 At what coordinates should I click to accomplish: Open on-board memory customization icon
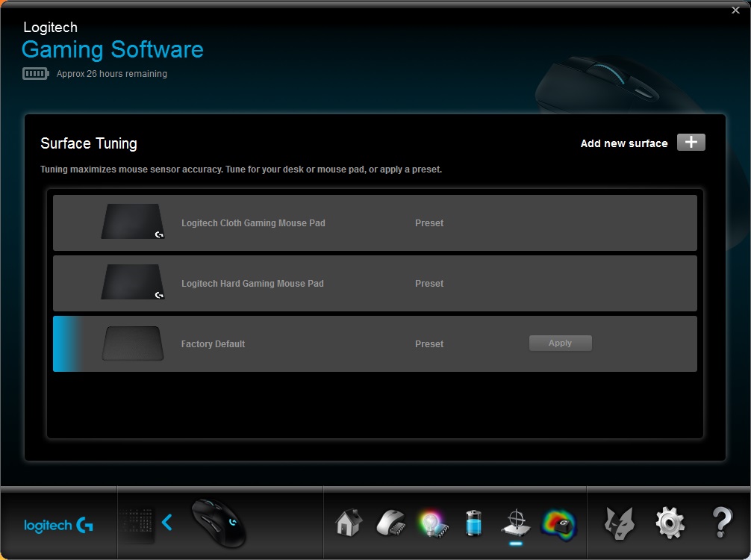[391, 523]
